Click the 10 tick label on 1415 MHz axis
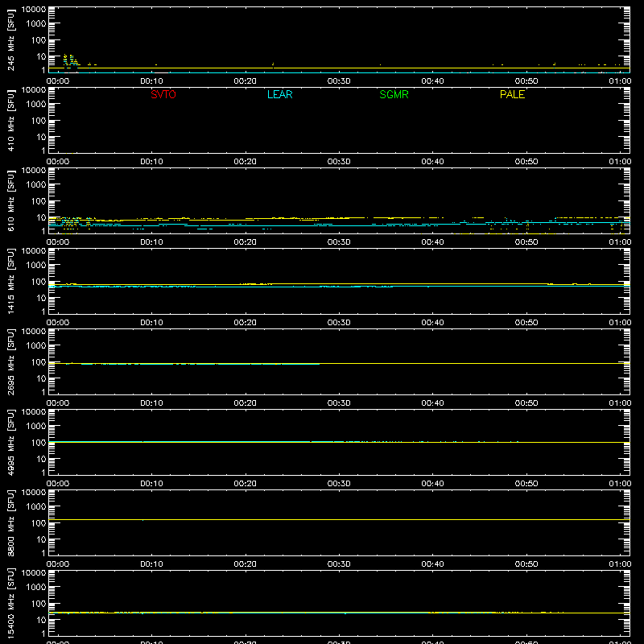Screen dimensions: 644x644 [41, 298]
